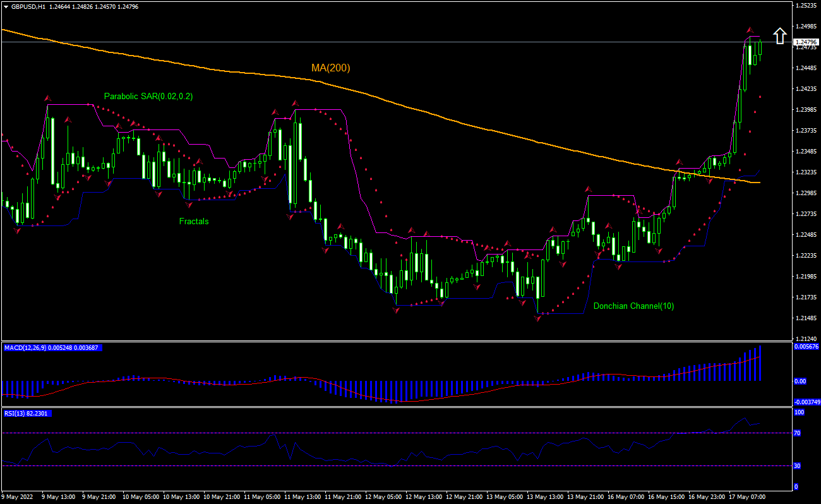The height and width of the screenshot is (504, 821).
Task: Click the RSI(13) indicator header
Action: click(27, 413)
